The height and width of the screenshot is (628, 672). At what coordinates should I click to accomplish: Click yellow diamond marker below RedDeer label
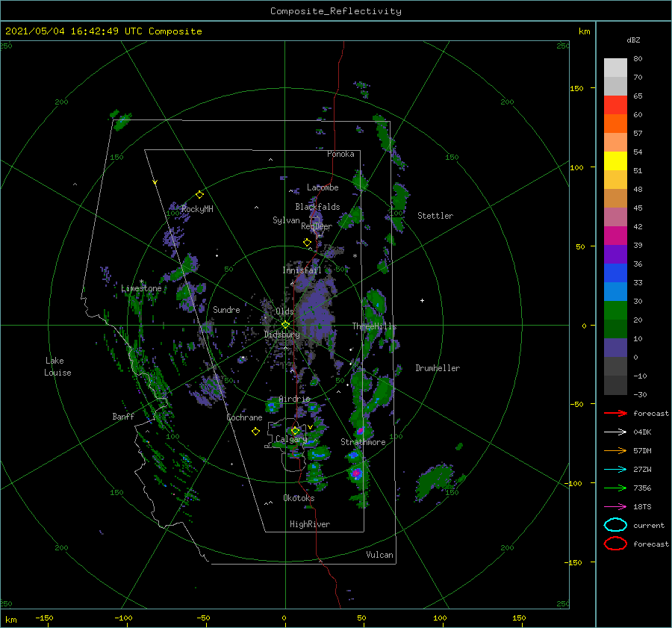click(307, 243)
